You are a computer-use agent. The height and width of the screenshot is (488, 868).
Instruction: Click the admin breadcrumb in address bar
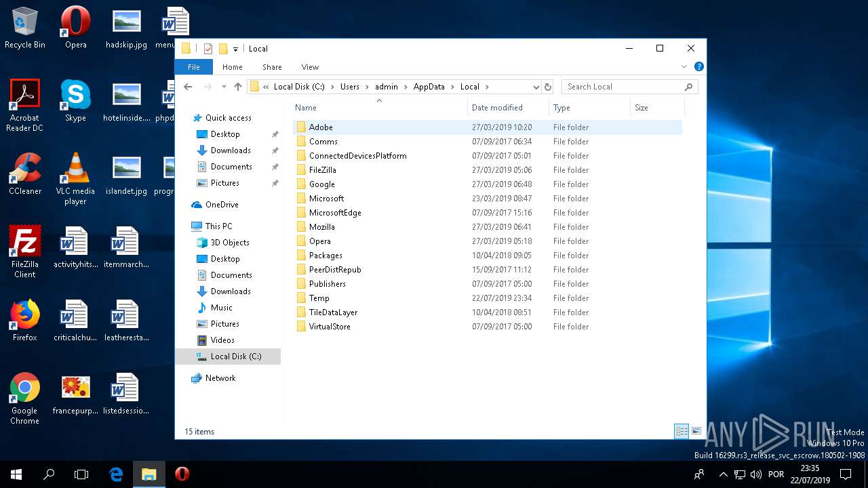(x=387, y=87)
